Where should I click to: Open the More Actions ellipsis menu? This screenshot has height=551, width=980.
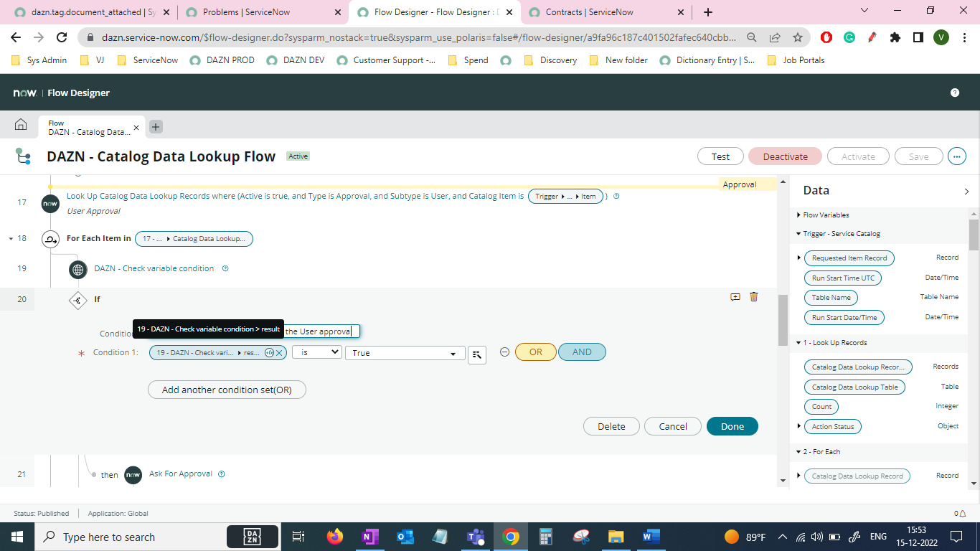tap(957, 156)
